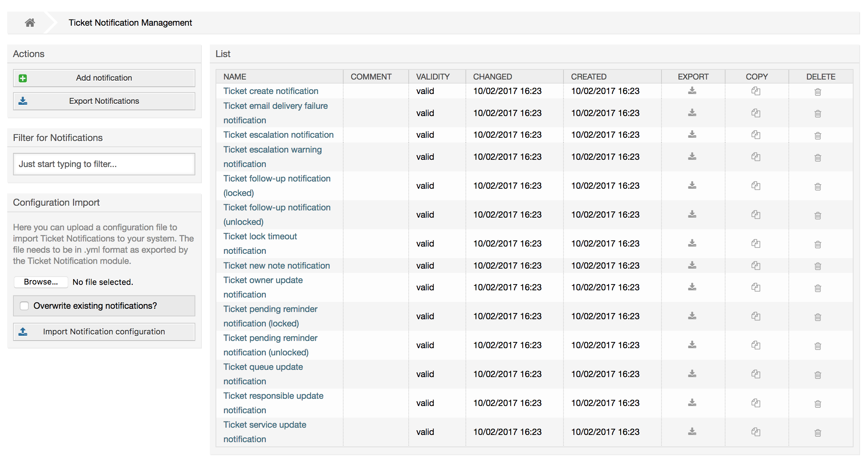
Task: Click the green plus icon on Add notification
Action: pyautogui.click(x=22, y=78)
